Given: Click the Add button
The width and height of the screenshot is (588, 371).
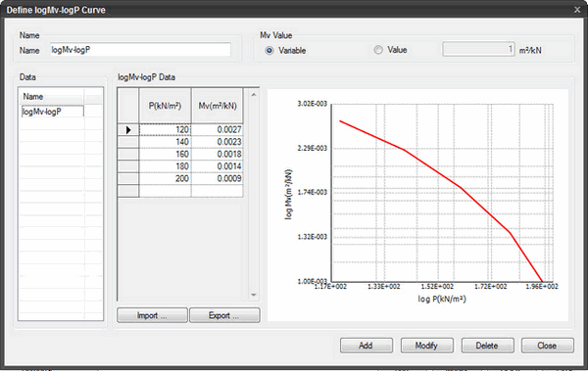Looking at the screenshot, I should coord(367,346).
